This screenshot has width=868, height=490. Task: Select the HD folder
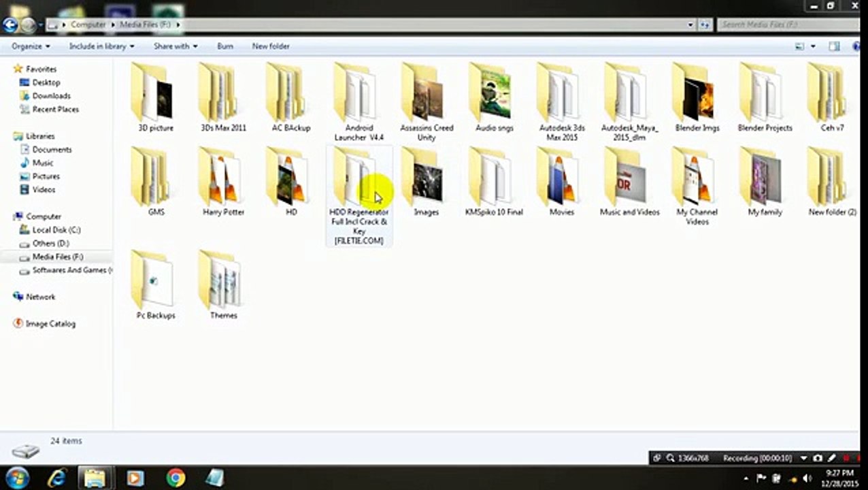291,181
